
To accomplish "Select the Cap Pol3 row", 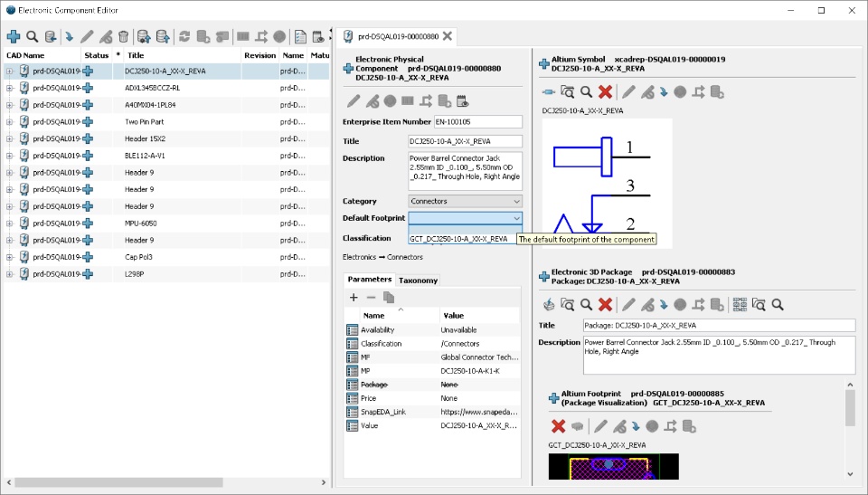I will 166,257.
